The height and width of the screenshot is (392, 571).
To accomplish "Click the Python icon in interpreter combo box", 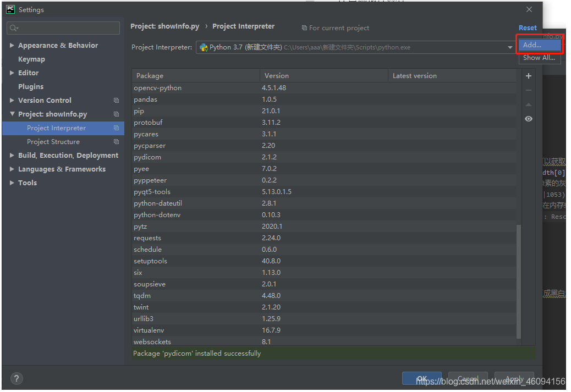I will click(x=204, y=47).
